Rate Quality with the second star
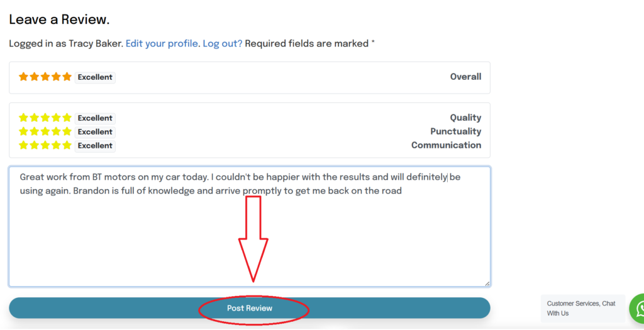Screen dimensions: 644x330 (x=35, y=118)
